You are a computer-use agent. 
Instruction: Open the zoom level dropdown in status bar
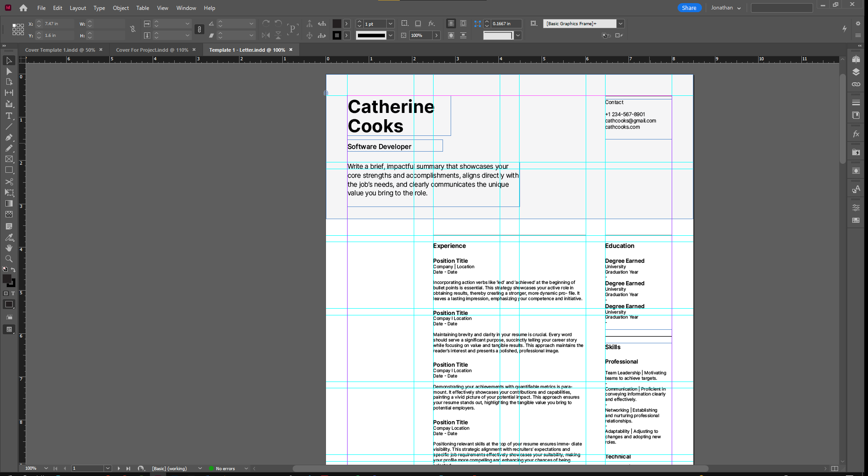pyautogui.click(x=46, y=468)
